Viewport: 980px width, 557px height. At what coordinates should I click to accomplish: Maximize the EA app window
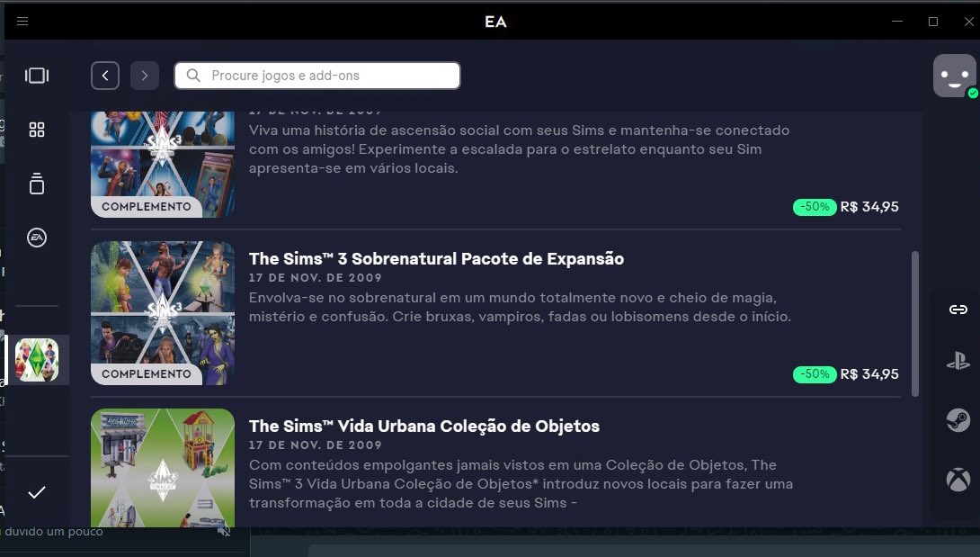click(933, 22)
